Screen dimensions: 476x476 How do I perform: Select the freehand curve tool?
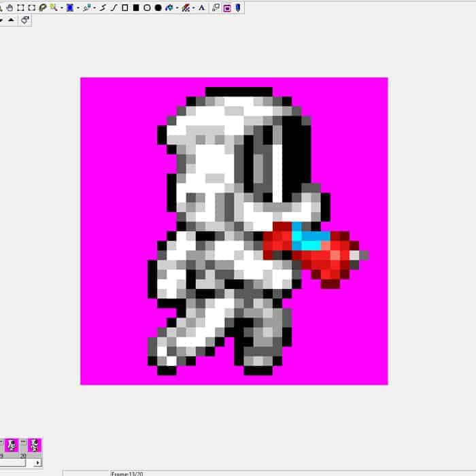click(x=103, y=8)
